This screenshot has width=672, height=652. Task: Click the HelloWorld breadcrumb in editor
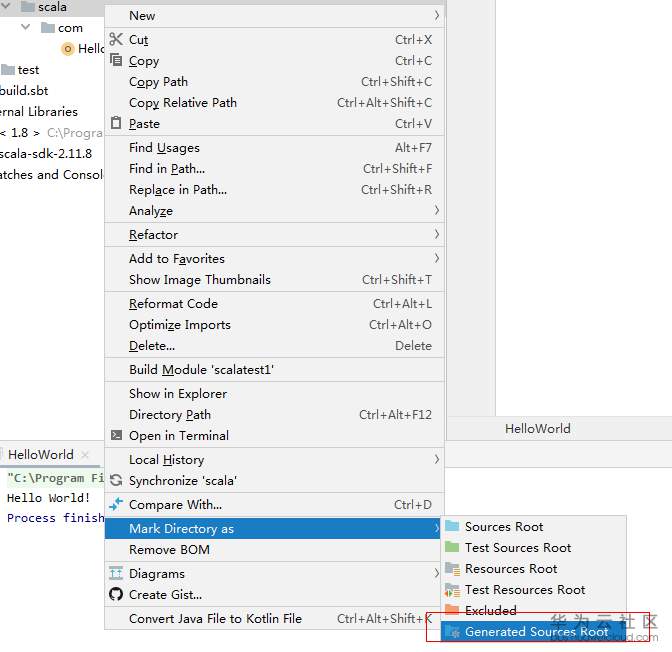[537, 428]
